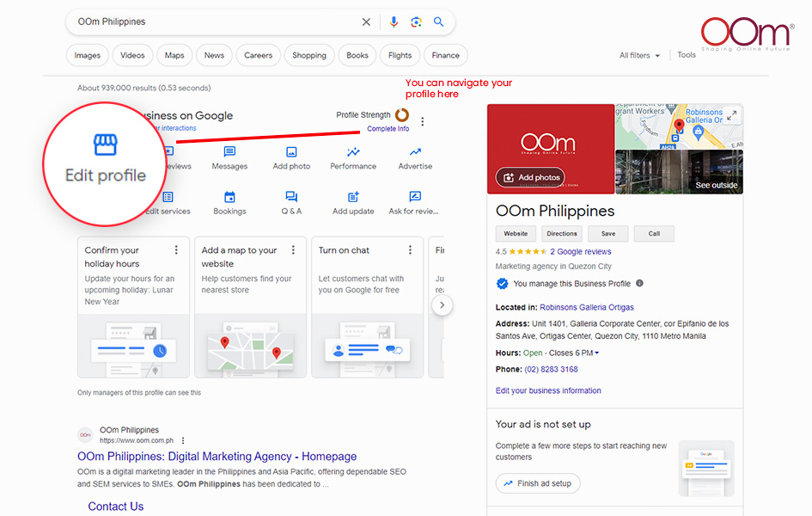Open Bookings calendar icon

229,197
